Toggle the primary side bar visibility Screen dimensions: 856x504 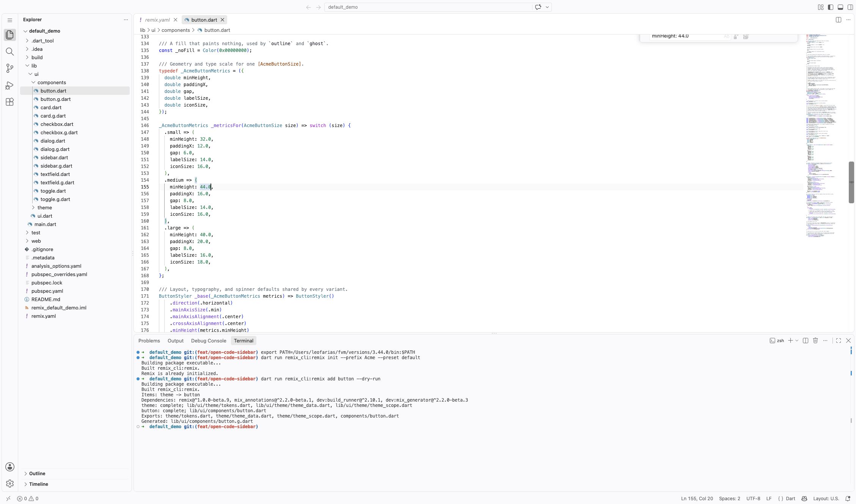[831, 7]
